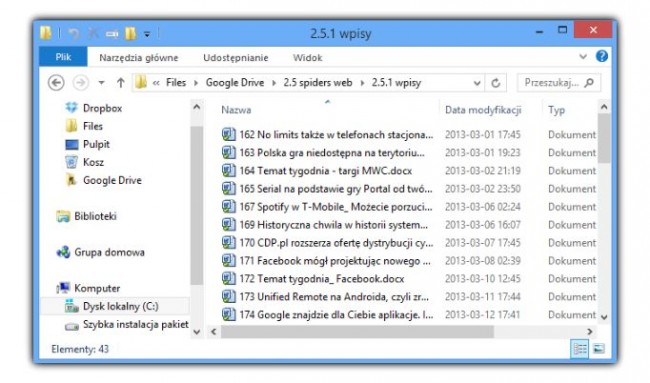Click the 2.5 spiders web breadcrumb

(318, 82)
